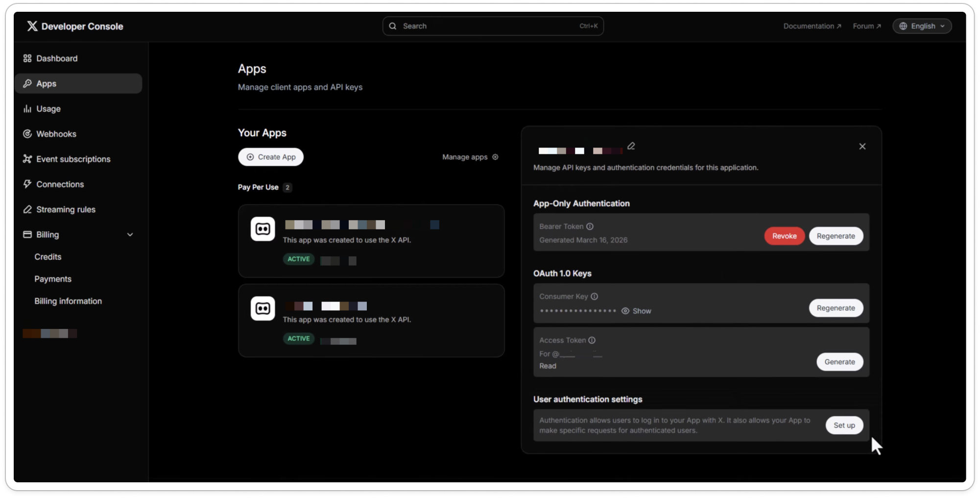Click "Generated March 16, 2026" text
Viewport: 980px width, 498px height.
click(x=583, y=240)
